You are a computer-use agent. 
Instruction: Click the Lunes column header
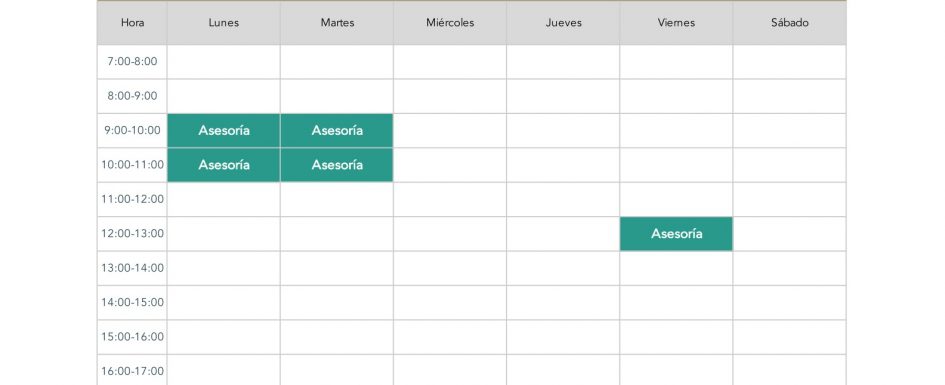(224, 23)
